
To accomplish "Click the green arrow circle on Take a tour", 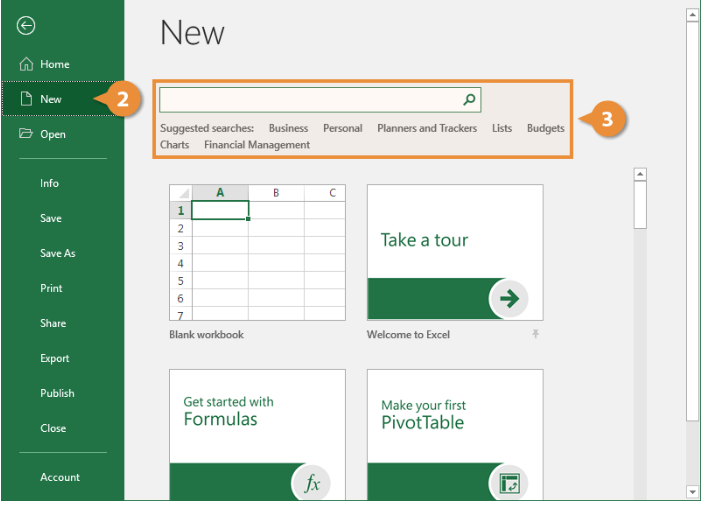I will click(509, 299).
